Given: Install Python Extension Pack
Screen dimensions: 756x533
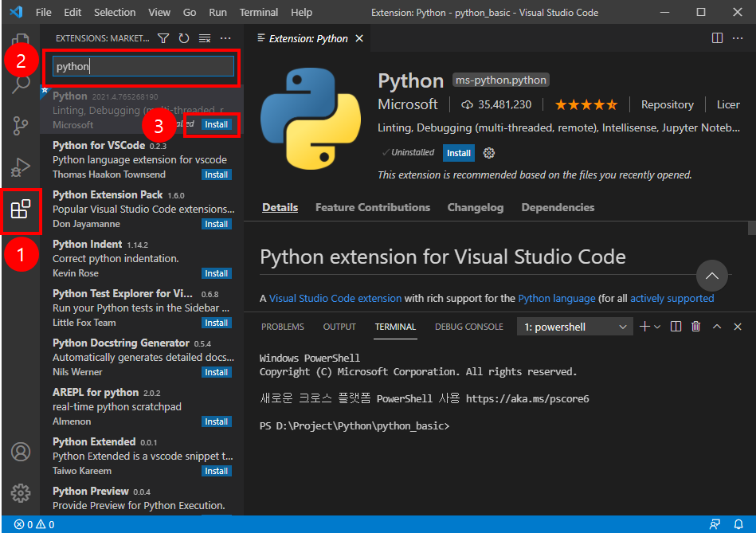Looking at the screenshot, I should click(216, 224).
